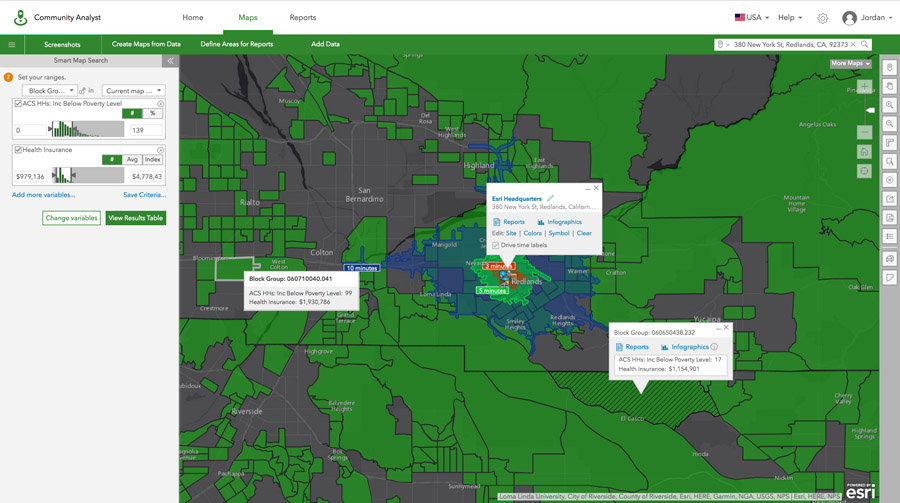This screenshot has height=503, width=900.
Task: Zoom out with the map minus button
Action: (x=864, y=133)
